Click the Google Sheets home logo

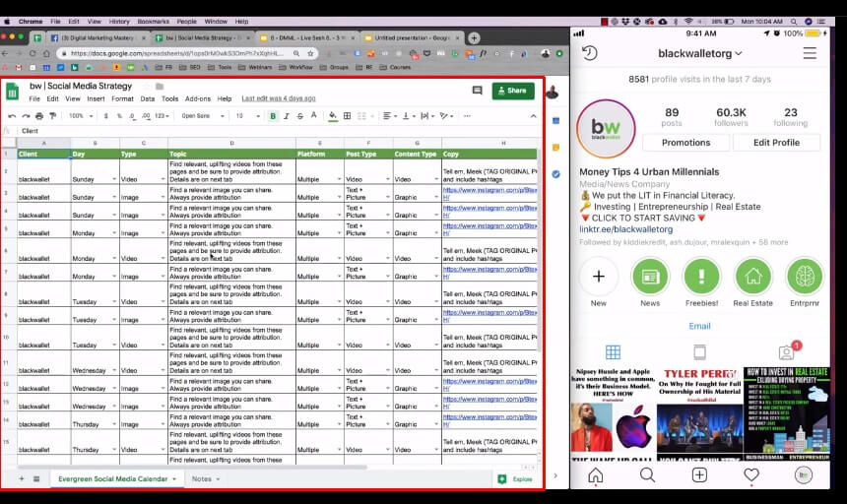click(13, 92)
